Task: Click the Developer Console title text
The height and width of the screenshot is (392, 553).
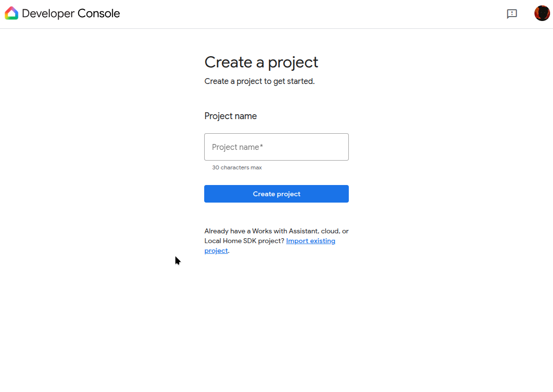Action: pos(71,14)
